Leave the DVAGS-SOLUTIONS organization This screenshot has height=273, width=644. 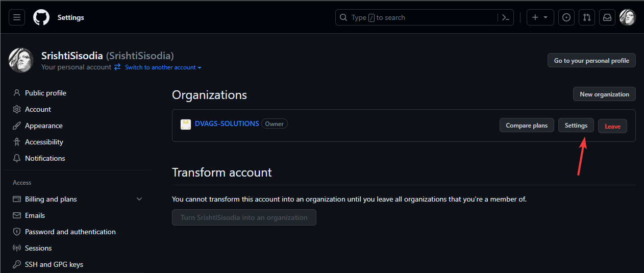coord(612,126)
